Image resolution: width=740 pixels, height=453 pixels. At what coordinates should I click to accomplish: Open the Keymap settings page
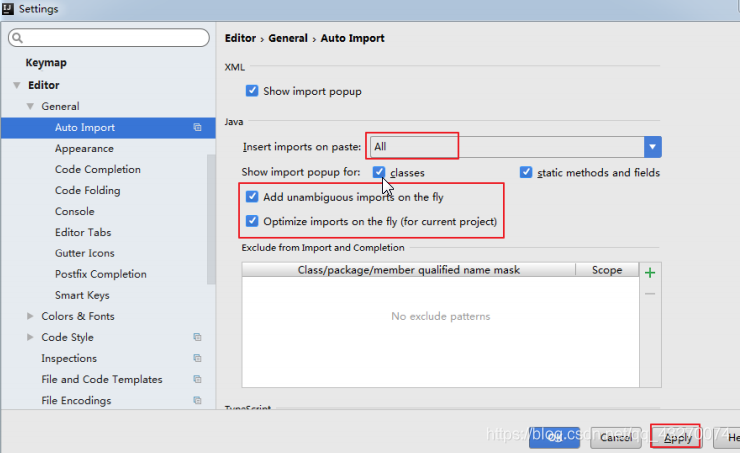(x=46, y=63)
